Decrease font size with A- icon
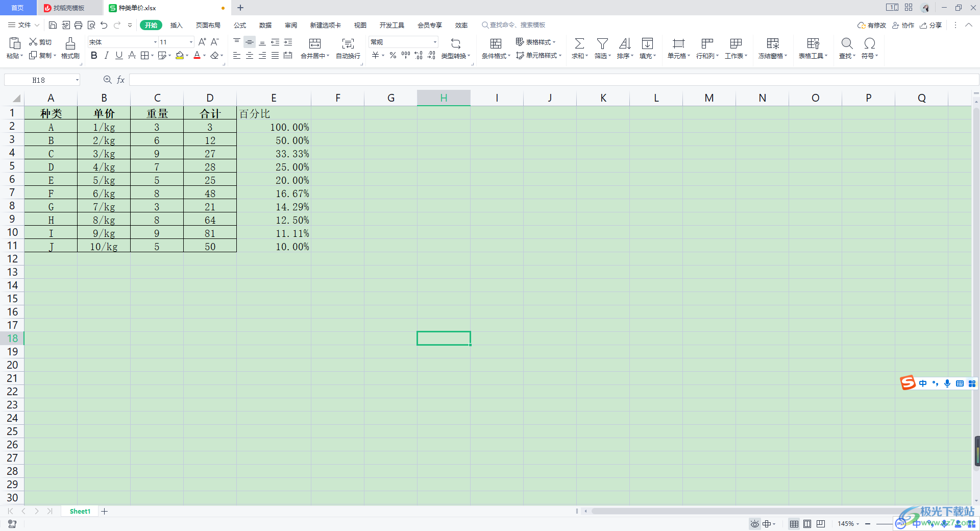Screen dimensions: 980x531 click(x=215, y=42)
